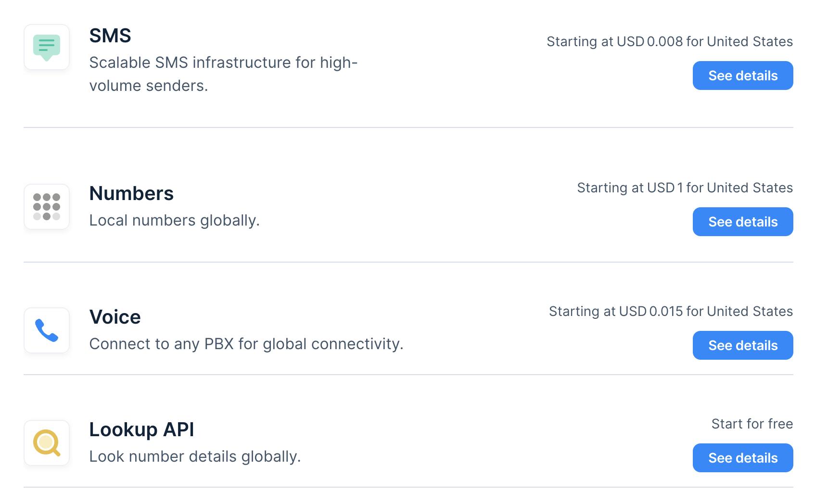This screenshot has width=815, height=504.
Task: Click the green SMS chat bubble icon
Action: [x=47, y=47]
